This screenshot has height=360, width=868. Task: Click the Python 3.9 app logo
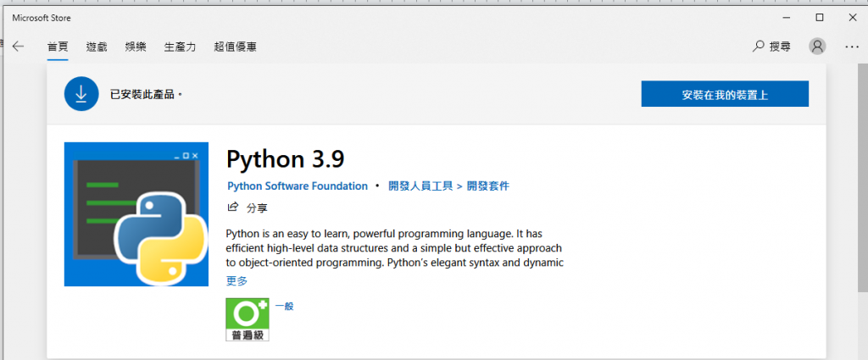tap(136, 214)
